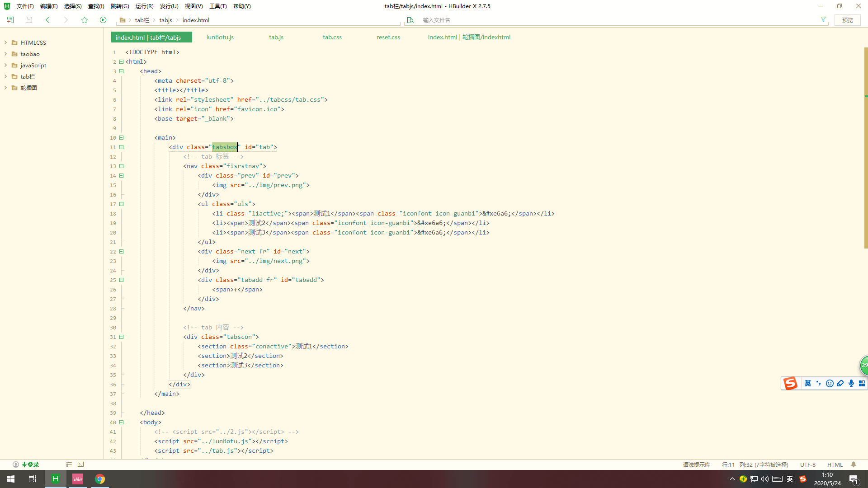Click the 行:11 列:32 position indicator
This screenshot has width=868, height=488.
[x=755, y=465]
